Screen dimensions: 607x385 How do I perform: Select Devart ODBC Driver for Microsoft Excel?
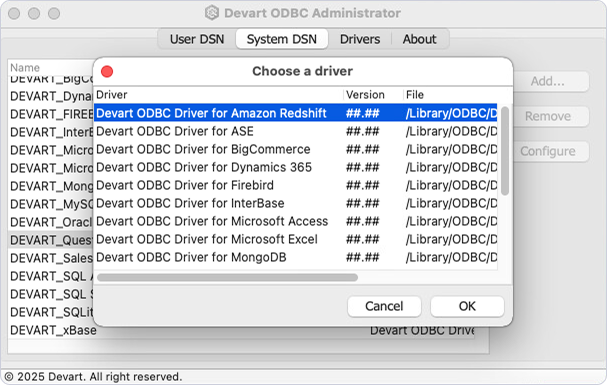click(x=296, y=239)
